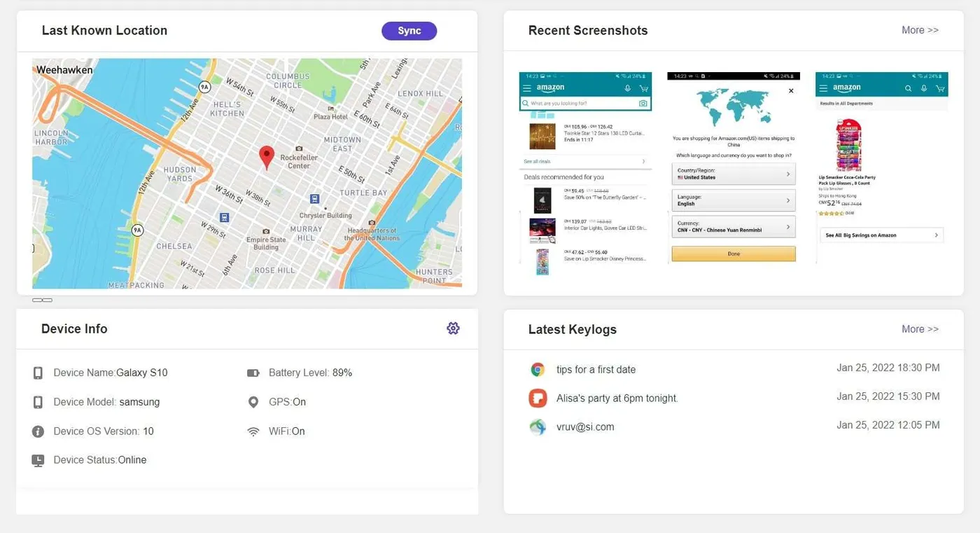Click timestamp Jan 25, 2022 15:30 PM

click(x=888, y=396)
